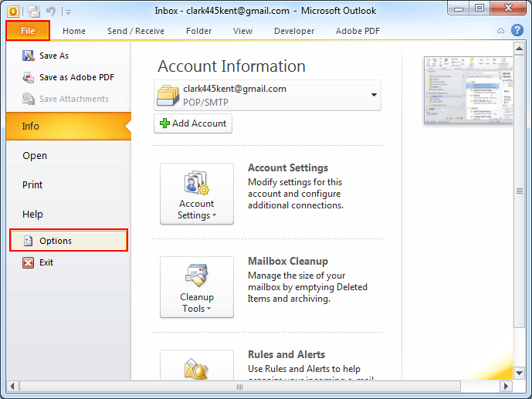Open the Adobe PDF ribbon tab
The height and width of the screenshot is (399, 532).
coord(357,31)
